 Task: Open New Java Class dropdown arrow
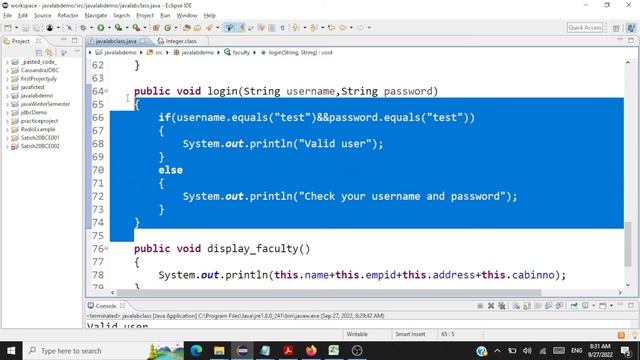[x=176, y=28]
